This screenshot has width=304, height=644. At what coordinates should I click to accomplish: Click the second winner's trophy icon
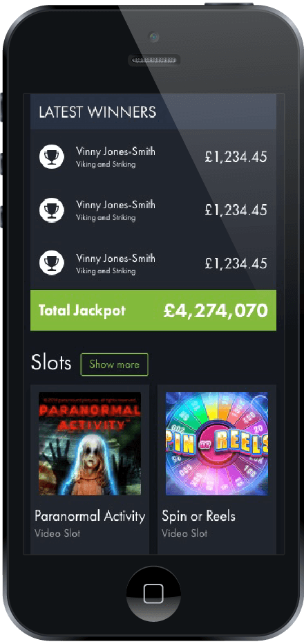pyautogui.click(x=52, y=210)
